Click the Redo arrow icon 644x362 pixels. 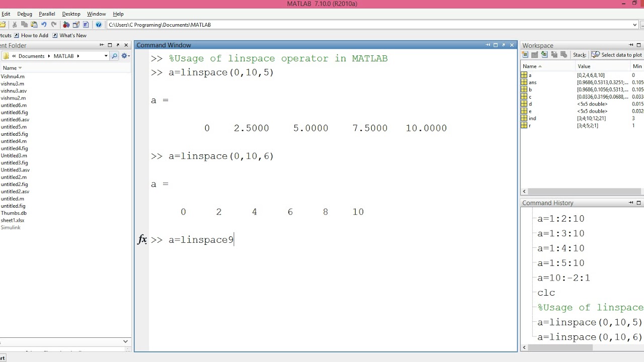coord(54,25)
